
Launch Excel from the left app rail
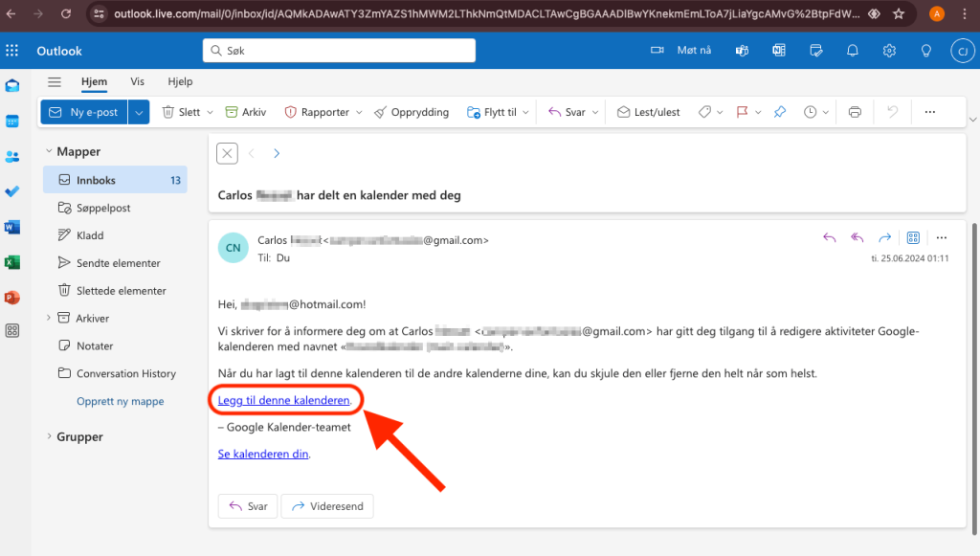[12, 262]
